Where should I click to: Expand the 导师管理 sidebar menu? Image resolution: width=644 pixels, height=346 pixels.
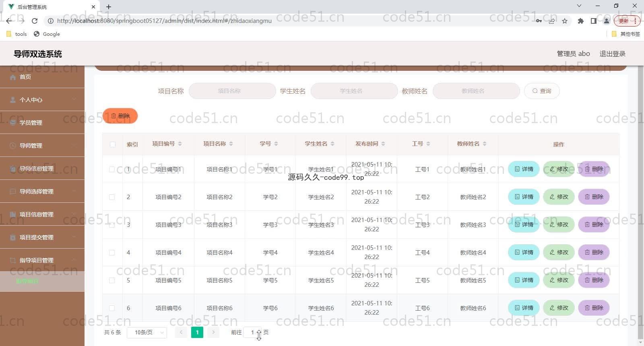pyautogui.click(x=42, y=146)
